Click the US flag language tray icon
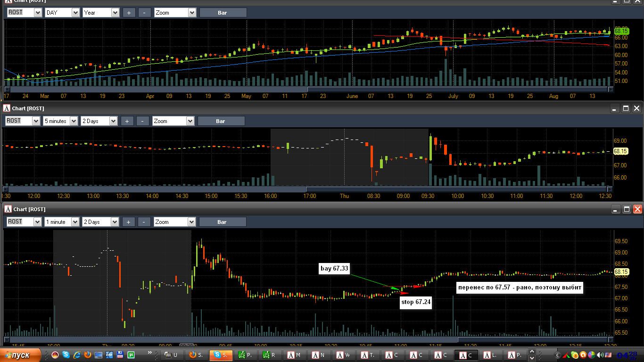 (608, 355)
